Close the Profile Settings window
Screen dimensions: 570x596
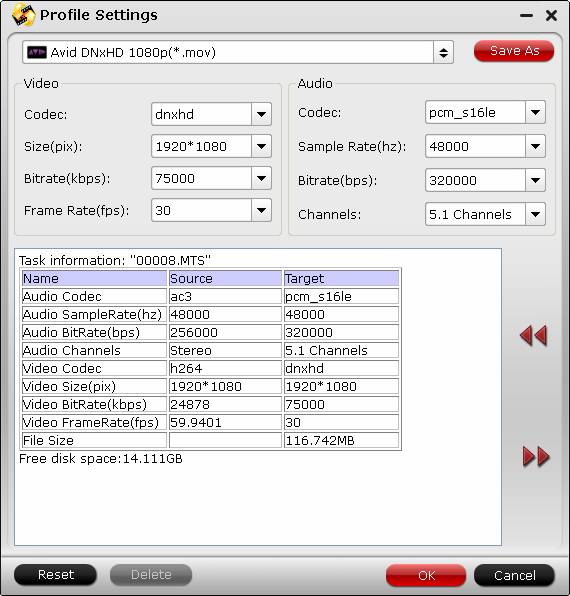pyautogui.click(x=551, y=15)
